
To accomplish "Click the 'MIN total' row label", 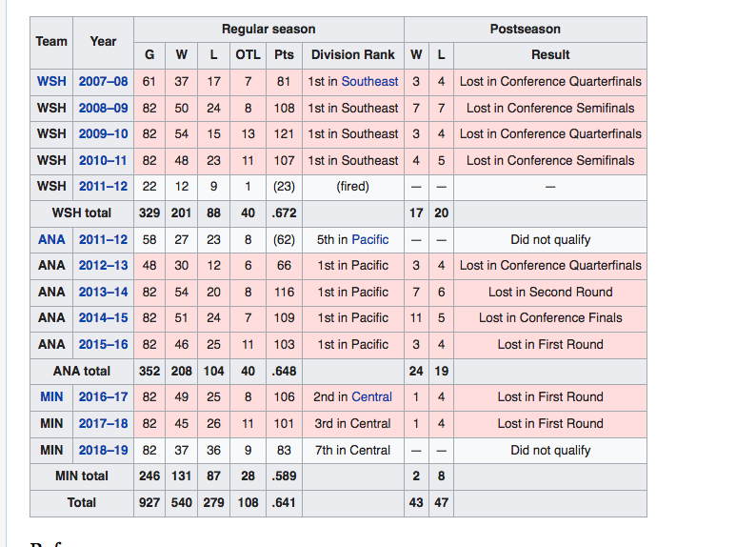I will tap(82, 476).
